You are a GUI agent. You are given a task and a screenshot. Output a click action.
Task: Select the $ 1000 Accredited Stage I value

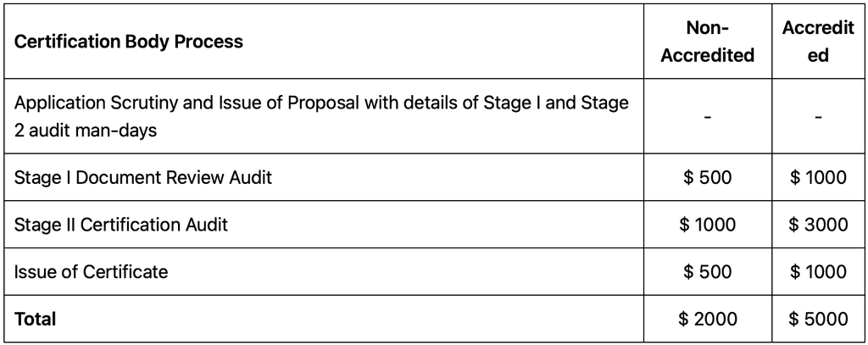click(818, 177)
